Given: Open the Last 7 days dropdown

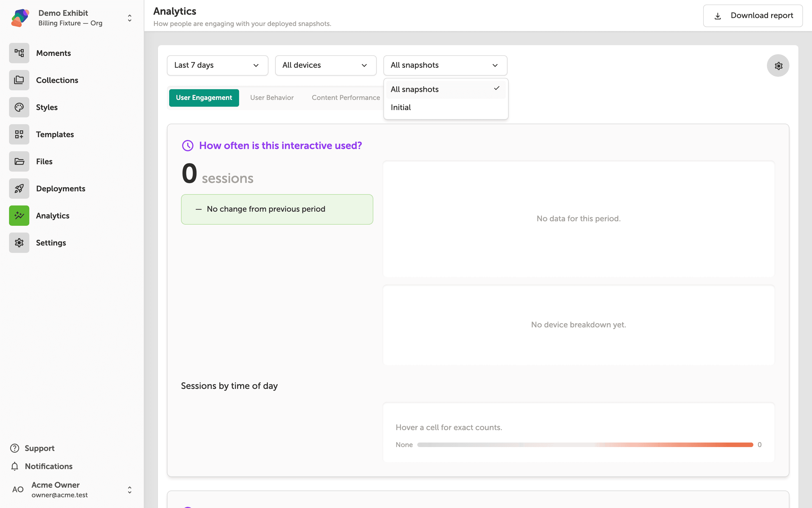Looking at the screenshot, I should pyautogui.click(x=217, y=65).
